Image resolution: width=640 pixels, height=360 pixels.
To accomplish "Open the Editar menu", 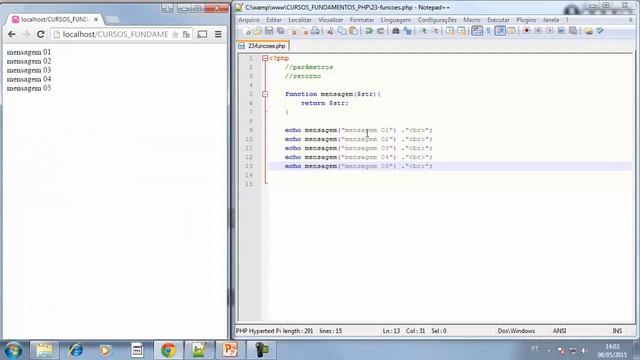I will [274, 20].
